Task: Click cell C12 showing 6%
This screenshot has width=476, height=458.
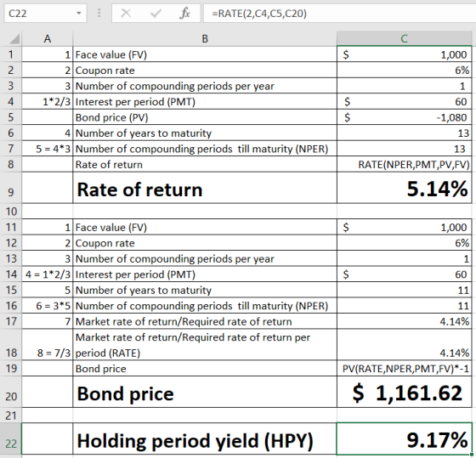Action: coord(404,243)
